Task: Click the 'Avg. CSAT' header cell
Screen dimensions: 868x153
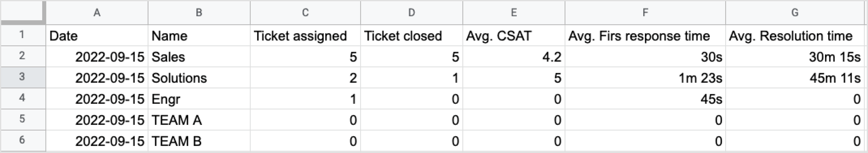Action: pyautogui.click(x=514, y=36)
